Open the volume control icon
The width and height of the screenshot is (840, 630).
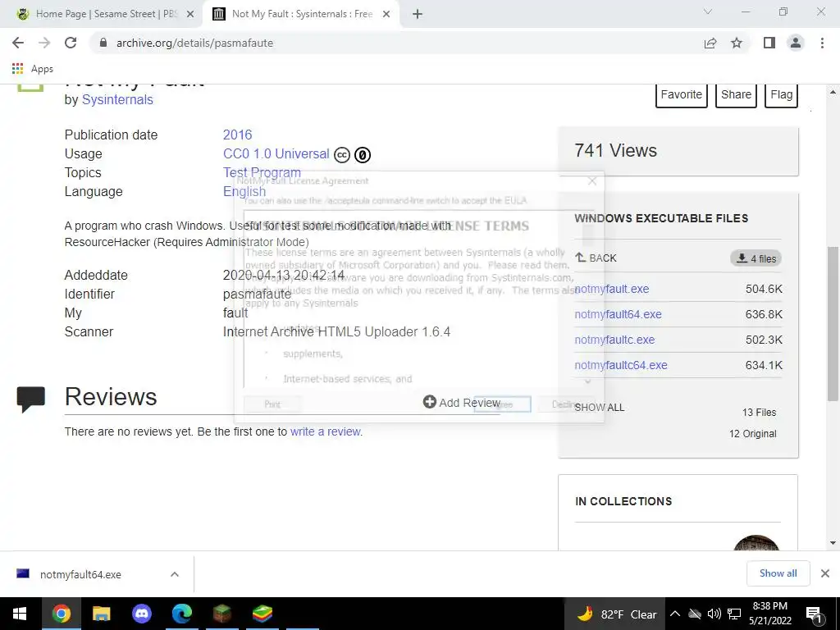[714, 614]
